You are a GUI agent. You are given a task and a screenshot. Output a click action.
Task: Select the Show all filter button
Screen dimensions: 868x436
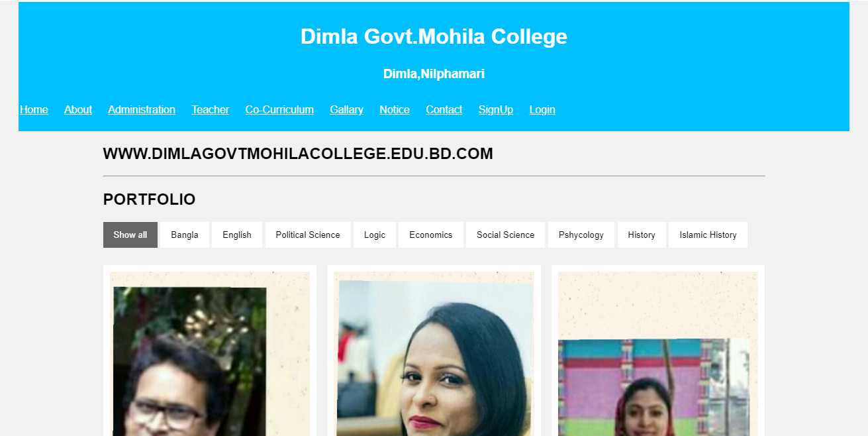130,235
